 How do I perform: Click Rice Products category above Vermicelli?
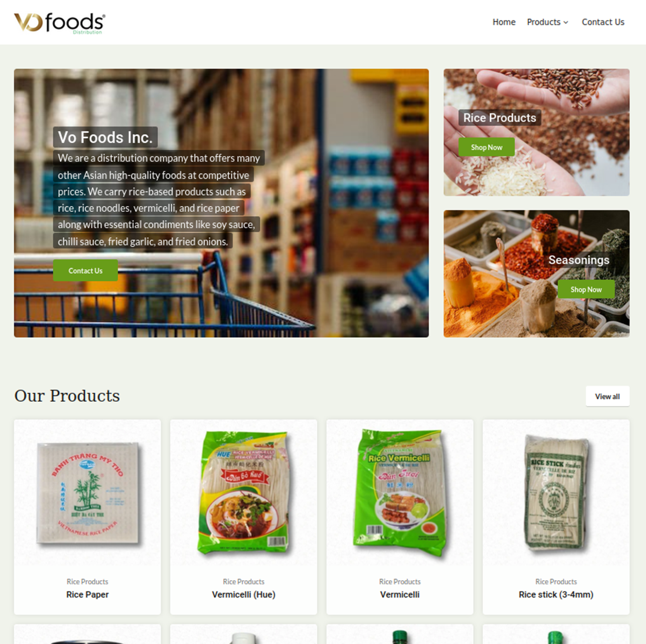point(400,582)
